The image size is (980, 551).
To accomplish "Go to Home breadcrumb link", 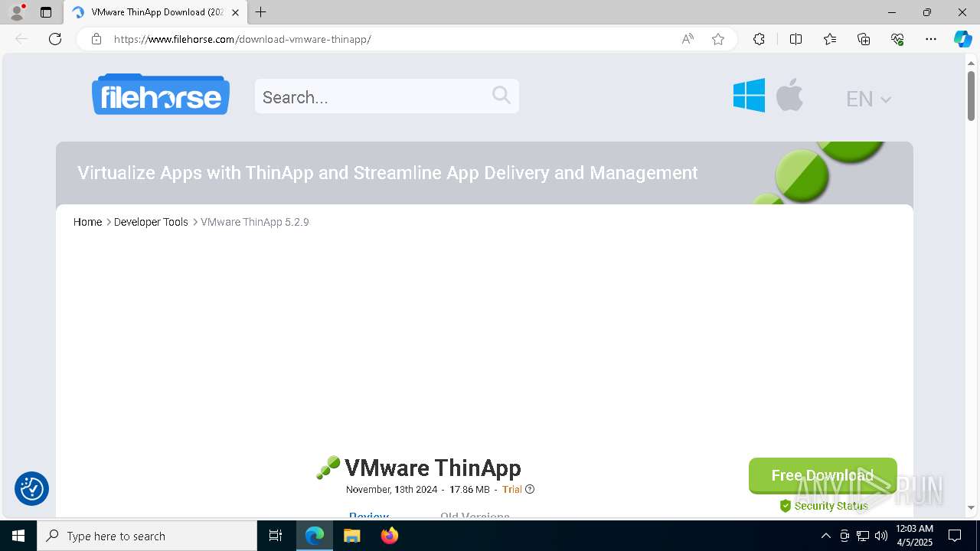I will (x=87, y=222).
